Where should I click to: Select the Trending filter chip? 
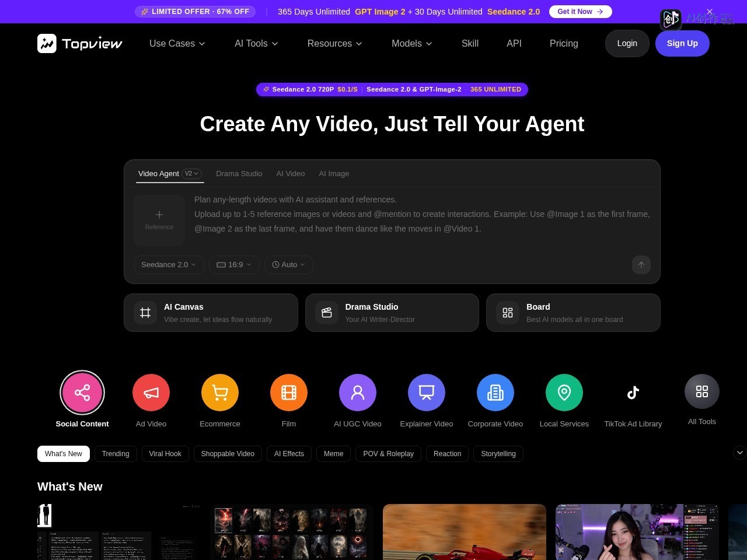click(x=116, y=454)
